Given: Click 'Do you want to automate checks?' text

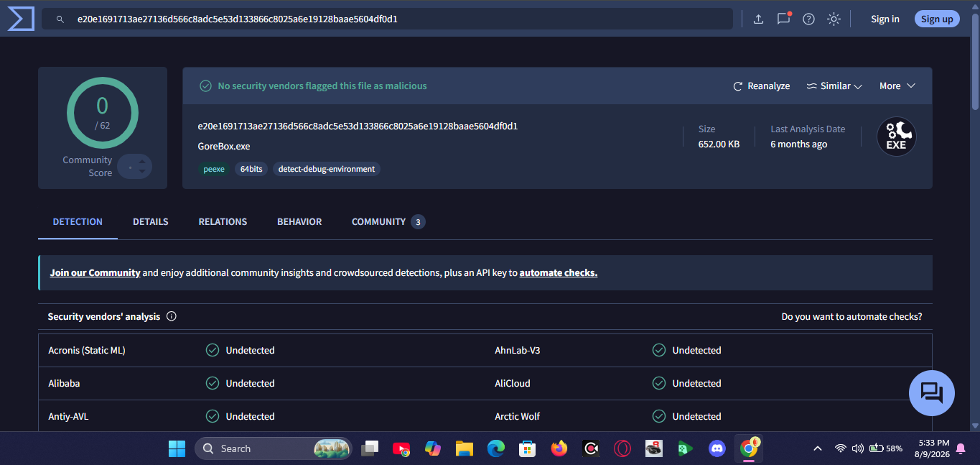Looking at the screenshot, I should coord(851,317).
